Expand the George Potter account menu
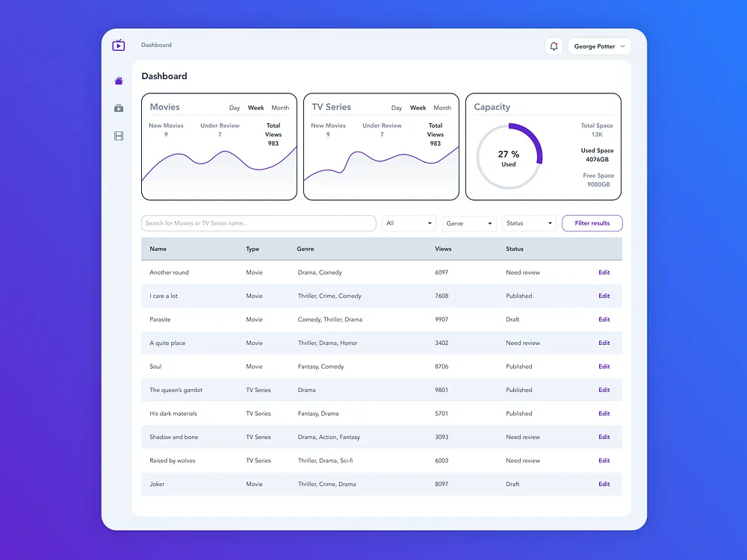 [599, 46]
